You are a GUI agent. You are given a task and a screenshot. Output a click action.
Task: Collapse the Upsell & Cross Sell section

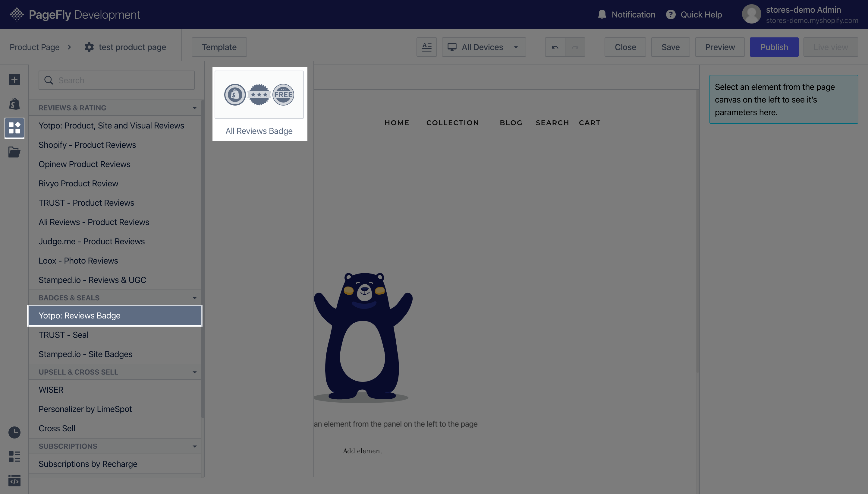tap(195, 372)
